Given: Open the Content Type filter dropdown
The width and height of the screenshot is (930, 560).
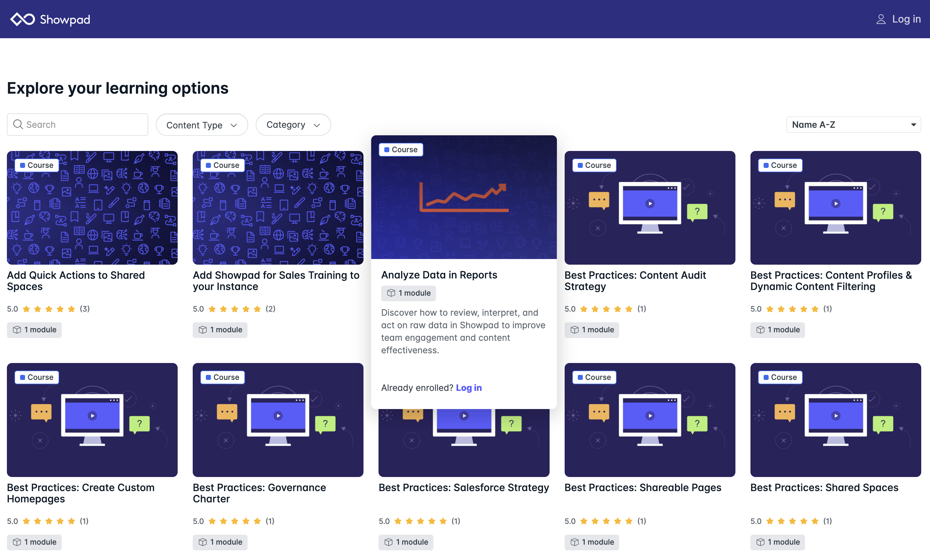Looking at the screenshot, I should [x=201, y=125].
